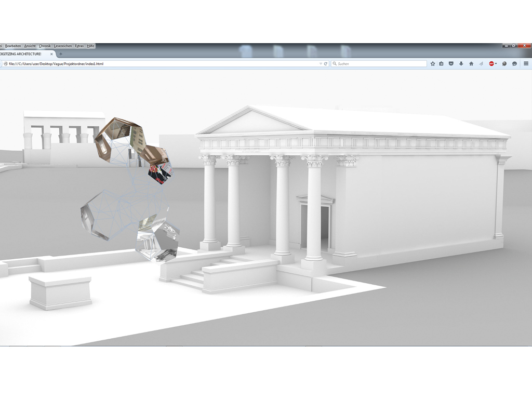Click the Pocket save icon
Screen dimensions: 532x399
(451, 63)
